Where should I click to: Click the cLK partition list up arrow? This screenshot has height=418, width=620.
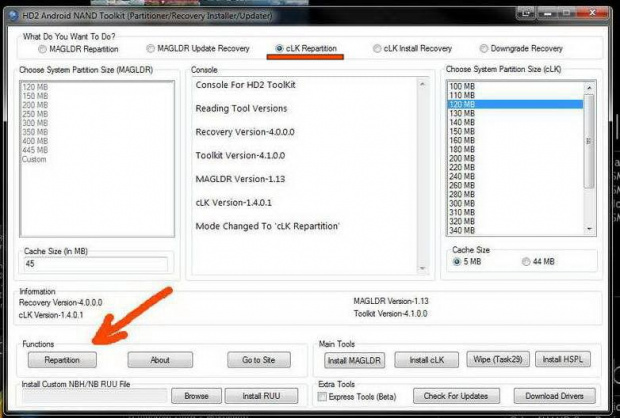point(589,87)
